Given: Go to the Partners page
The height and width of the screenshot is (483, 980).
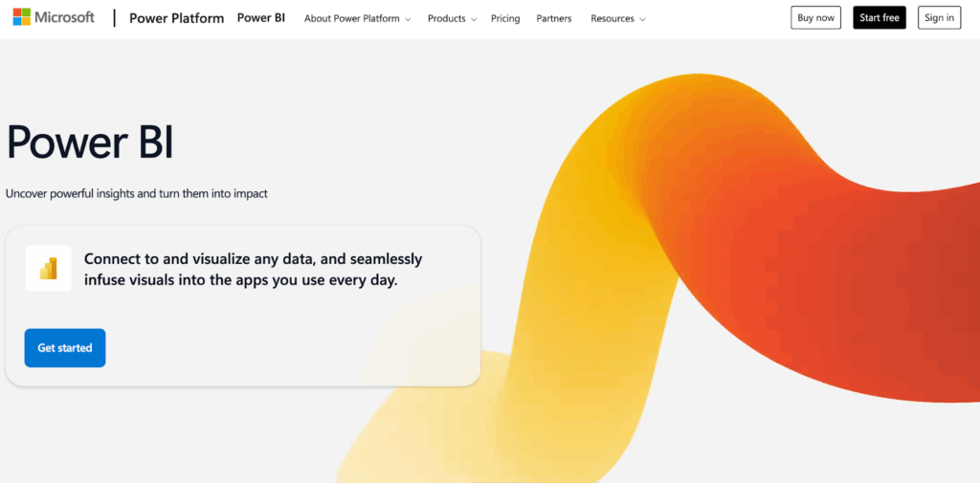Looking at the screenshot, I should click(554, 18).
